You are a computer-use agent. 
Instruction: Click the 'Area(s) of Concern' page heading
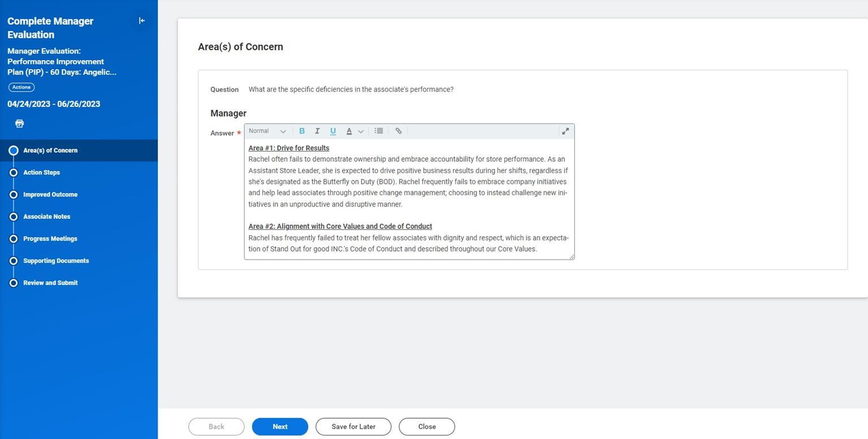point(241,47)
